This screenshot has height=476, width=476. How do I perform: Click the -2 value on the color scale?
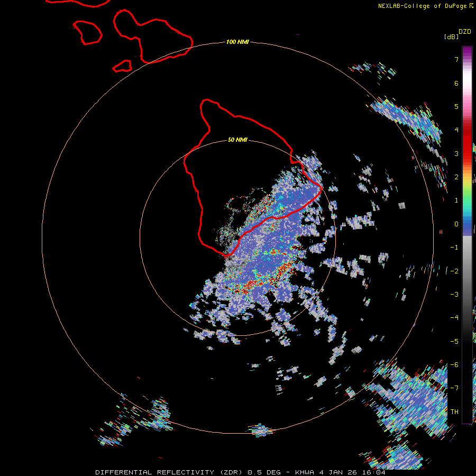[454, 271]
